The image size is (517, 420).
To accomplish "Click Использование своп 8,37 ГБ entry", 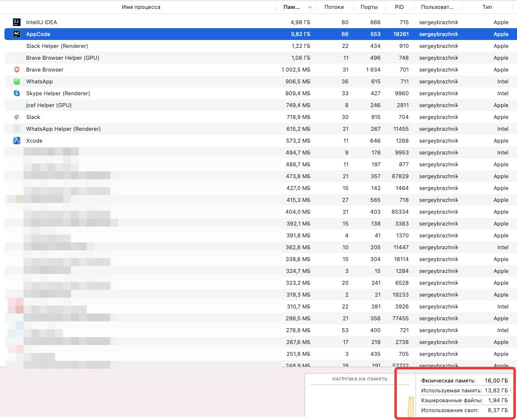I will coord(464,410).
